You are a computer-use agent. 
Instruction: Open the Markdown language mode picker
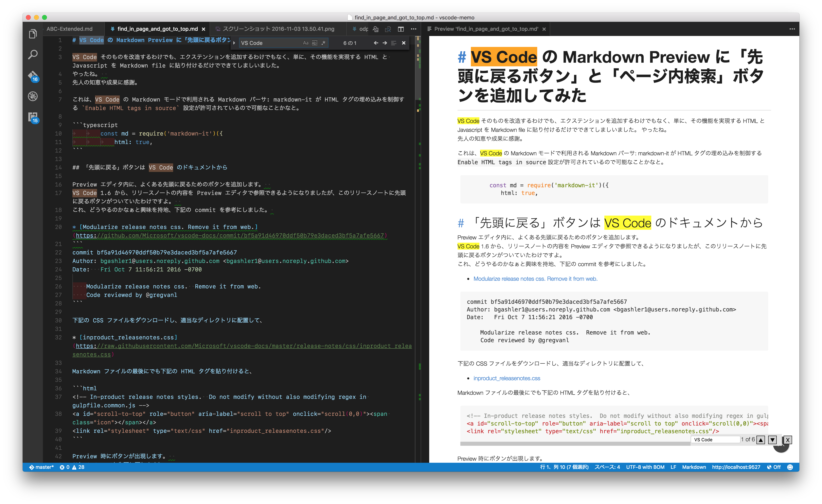694,467
